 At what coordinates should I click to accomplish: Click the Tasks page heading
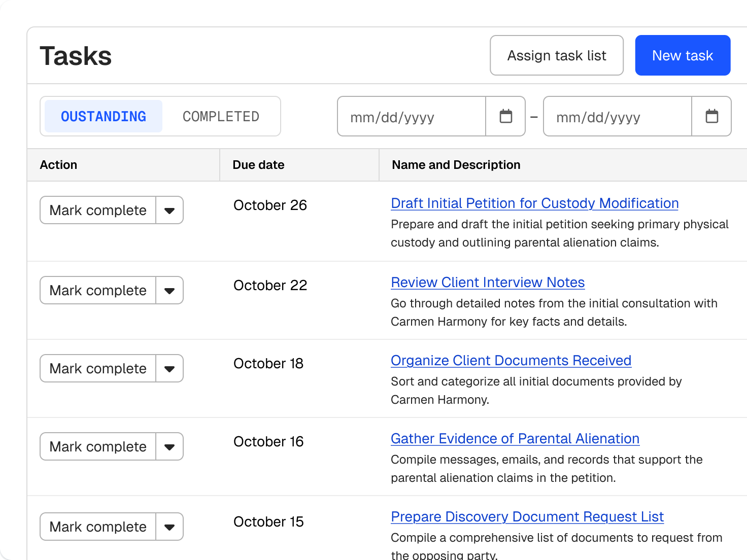(x=76, y=56)
